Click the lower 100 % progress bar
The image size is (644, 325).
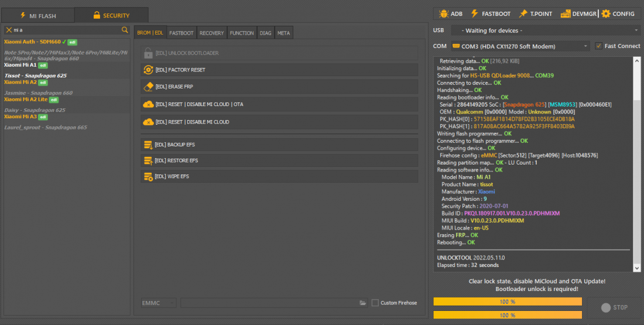click(x=508, y=315)
